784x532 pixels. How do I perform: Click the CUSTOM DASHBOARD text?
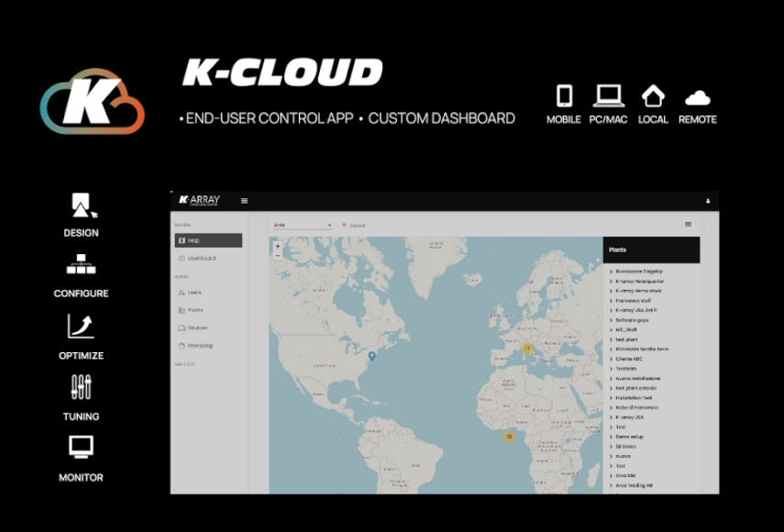(441, 118)
